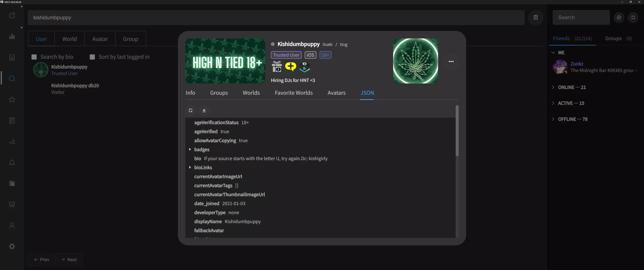The width and height of the screenshot is (644, 270).
Task: Open the Moderation checklist sidebar icon
Action: coord(12,142)
